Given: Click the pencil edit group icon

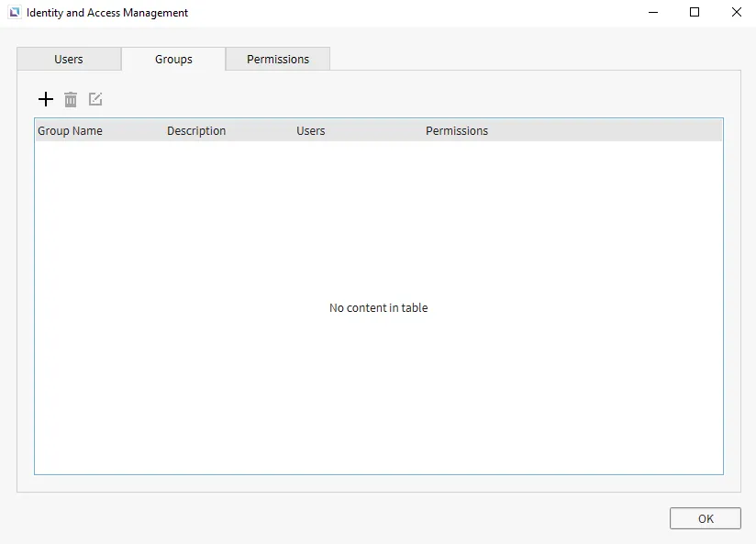Looking at the screenshot, I should pos(95,99).
